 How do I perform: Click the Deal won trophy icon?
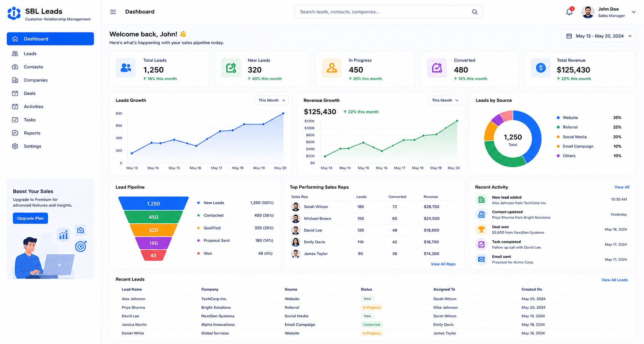tap(481, 229)
